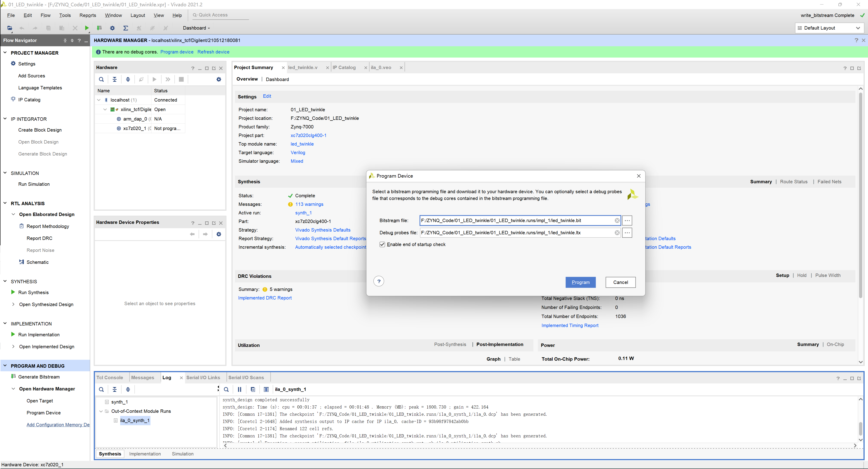
Task: Browse for the Debug probes file
Action: [627, 233]
